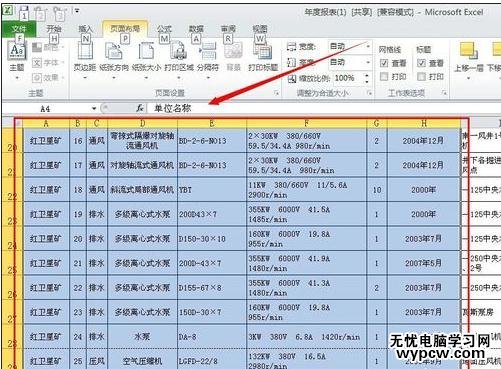The image size is (501, 369).
Task: Toggle Headings View (查看) checkbox
Action: pyautogui.click(x=422, y=63)
